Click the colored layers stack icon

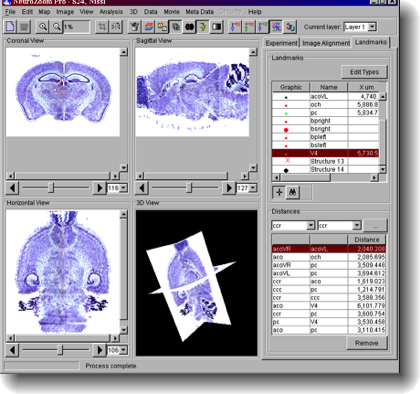click(x=148, y=27)
